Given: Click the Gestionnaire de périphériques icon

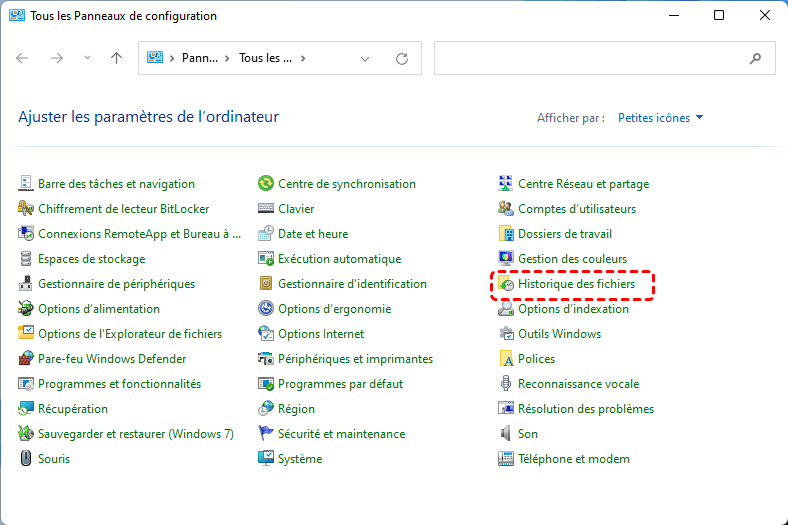Looking at the screenshot, I should pos(26,284).
